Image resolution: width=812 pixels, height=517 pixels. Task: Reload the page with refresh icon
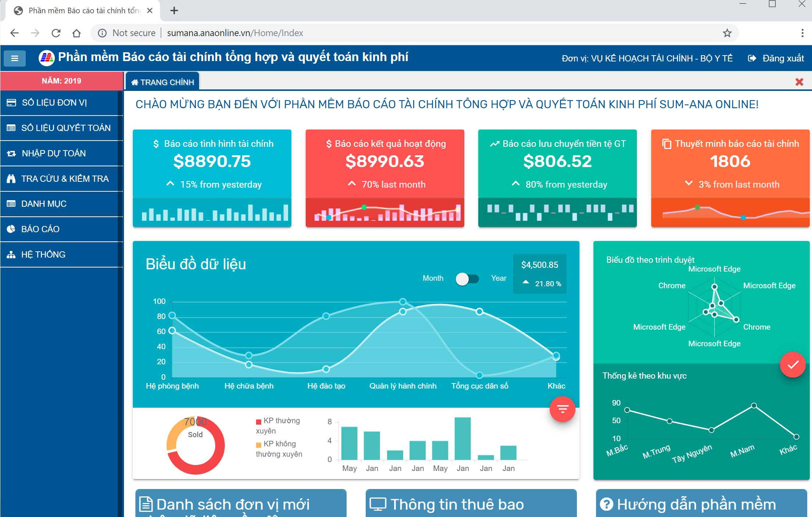(56, 33)
